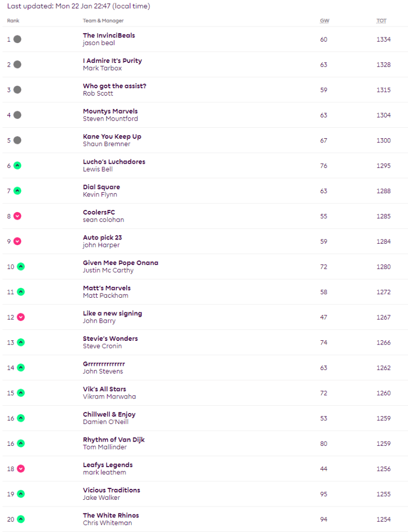Click the Rank column header
Screen dimensions: 408x532
pos(13,21)
